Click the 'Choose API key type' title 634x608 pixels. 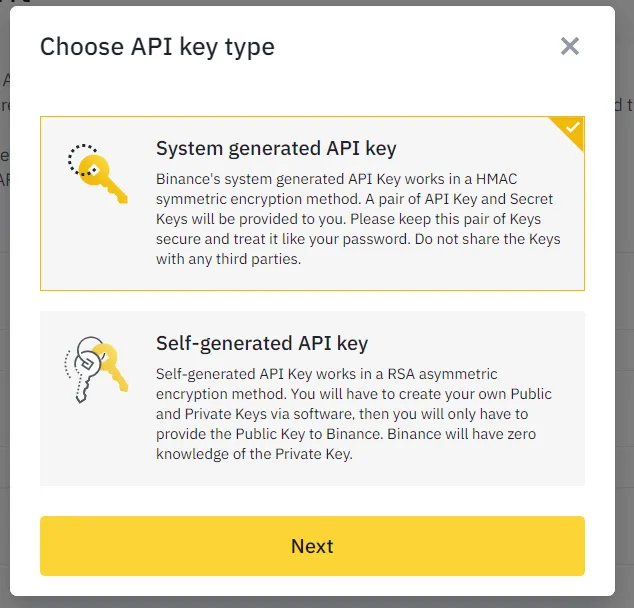click(x=157, y=47)
